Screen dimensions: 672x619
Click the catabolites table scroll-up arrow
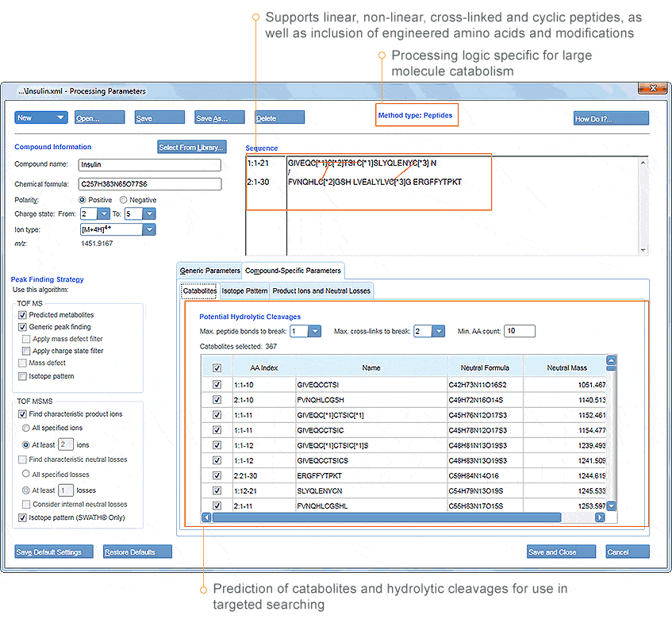pos(611,361)
